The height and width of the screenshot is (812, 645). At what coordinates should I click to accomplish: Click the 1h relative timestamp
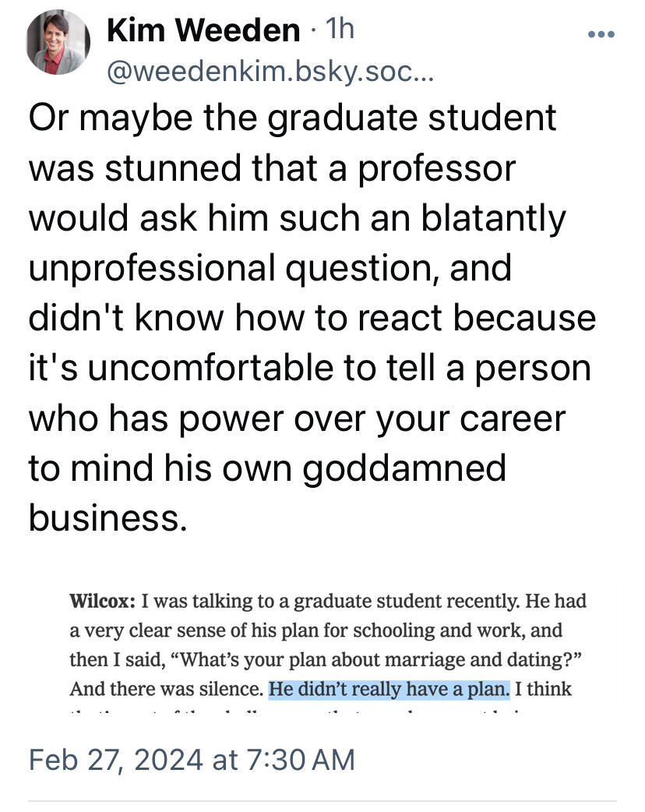(340, 29)
